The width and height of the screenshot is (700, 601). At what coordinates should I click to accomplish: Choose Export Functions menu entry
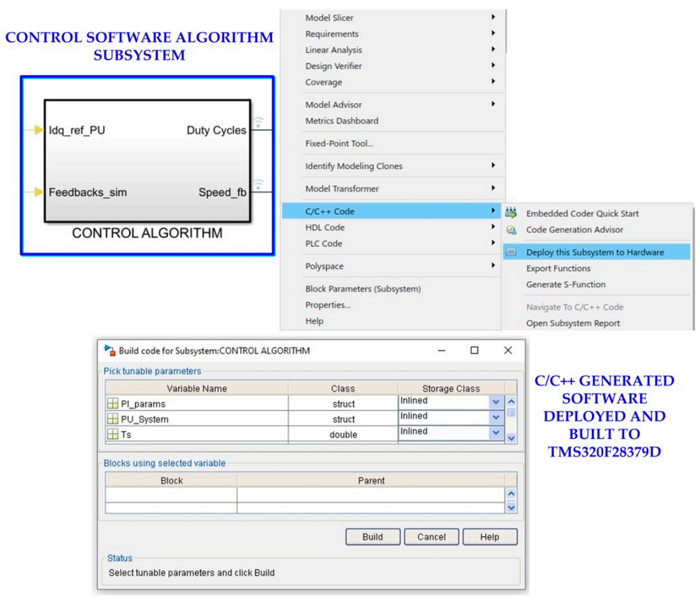tap(558, 268)
